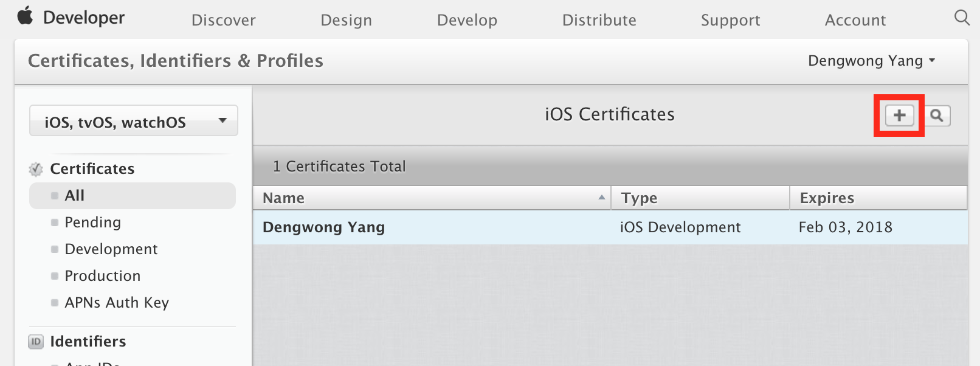
Task: Click the Certificates seal icon
Action: [x=36, y=169]
